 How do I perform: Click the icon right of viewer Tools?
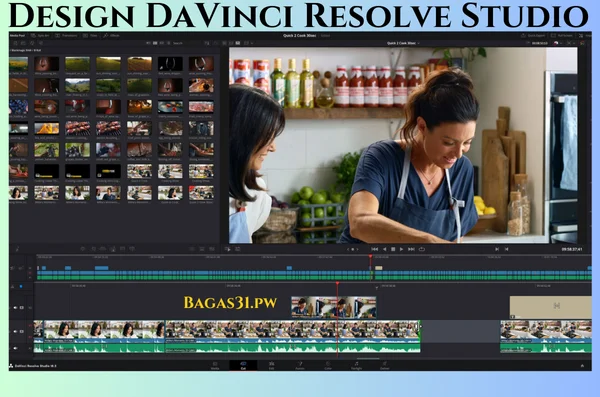pos(238,249)
